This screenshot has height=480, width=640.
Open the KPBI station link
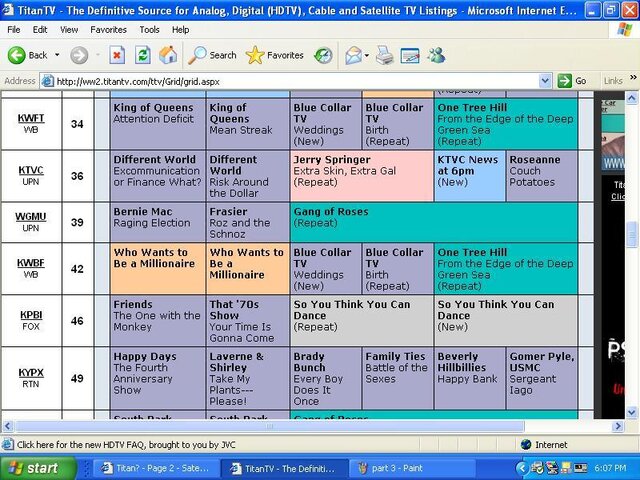click(x=31, y=315)
